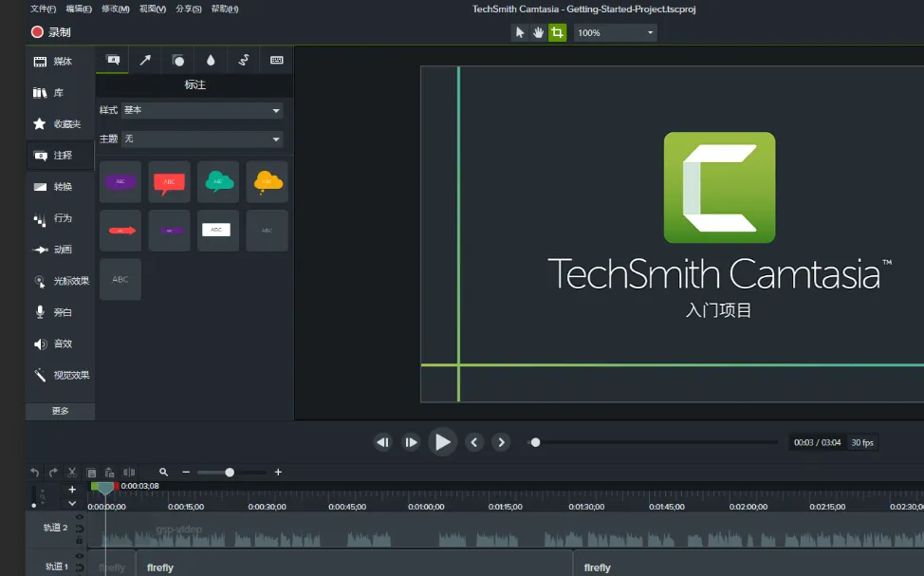Click the timeline Undo icon

click(x=35, y=473)
